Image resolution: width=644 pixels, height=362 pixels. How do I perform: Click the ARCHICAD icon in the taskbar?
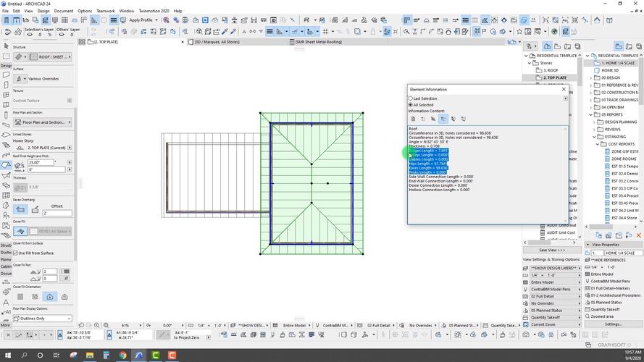(x=139, y=355)
